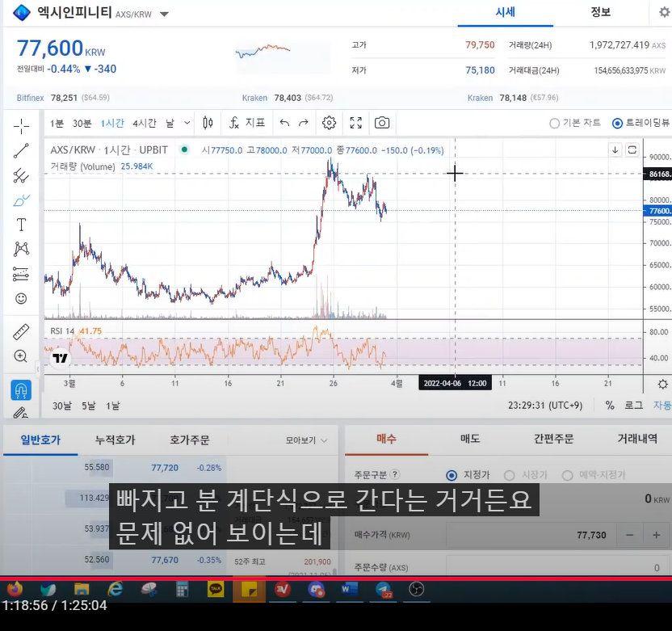Select the trend line drawing tool

21,150
